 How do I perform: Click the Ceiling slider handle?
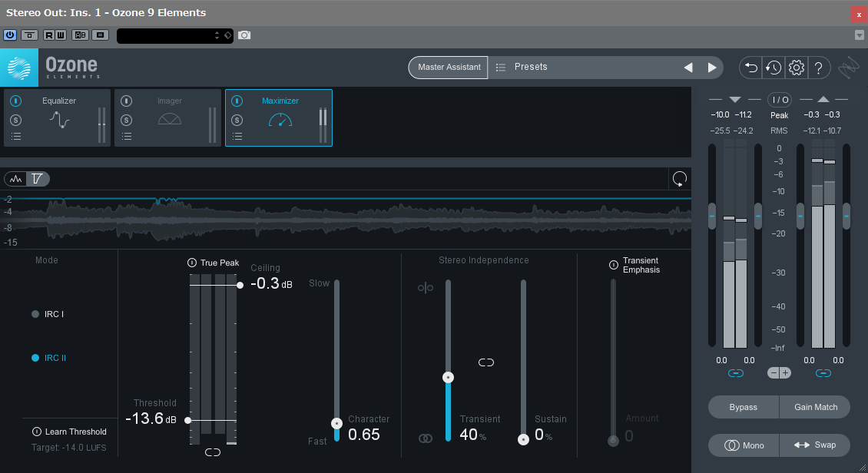pos(240,285)
